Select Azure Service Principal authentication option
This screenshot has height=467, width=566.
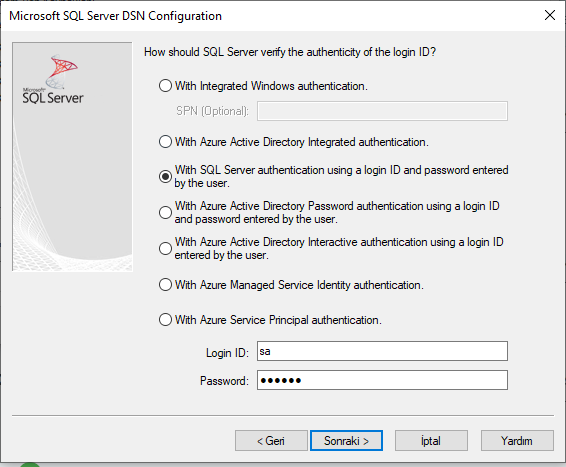tap(165, 320)
